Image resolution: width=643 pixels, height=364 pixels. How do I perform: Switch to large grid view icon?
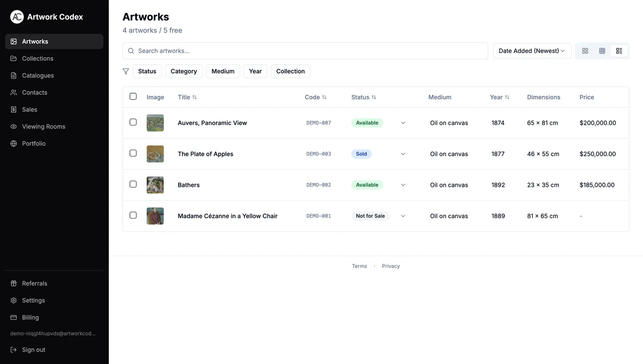click(x=585, y=51)
